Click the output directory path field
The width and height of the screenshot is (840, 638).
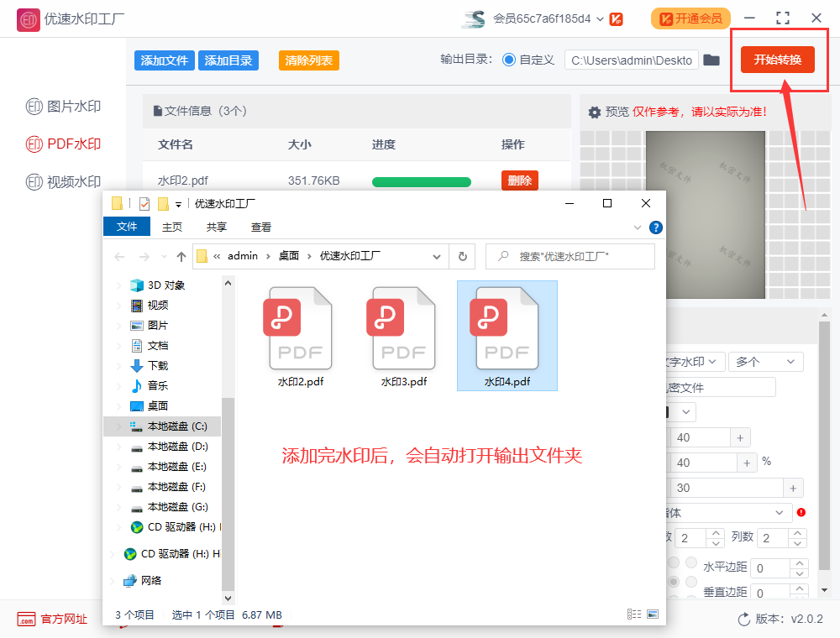632,60
